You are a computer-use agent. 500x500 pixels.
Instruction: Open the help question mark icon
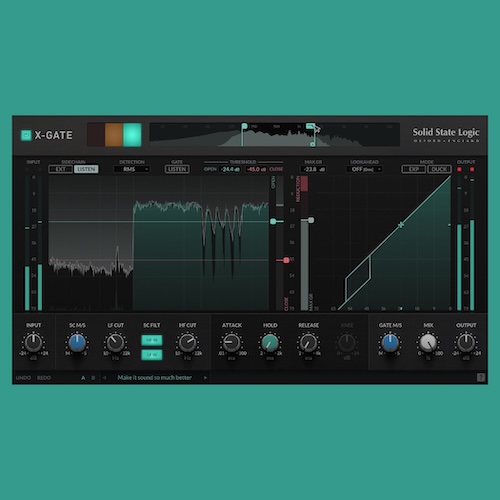(481, 377)
